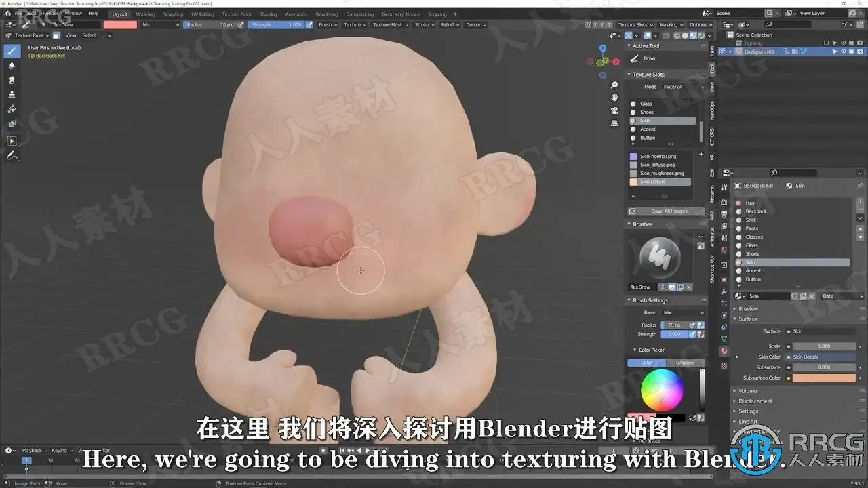868x488 pixels.
Task: Select the Draw brush tool
Action: coord(12,52)
